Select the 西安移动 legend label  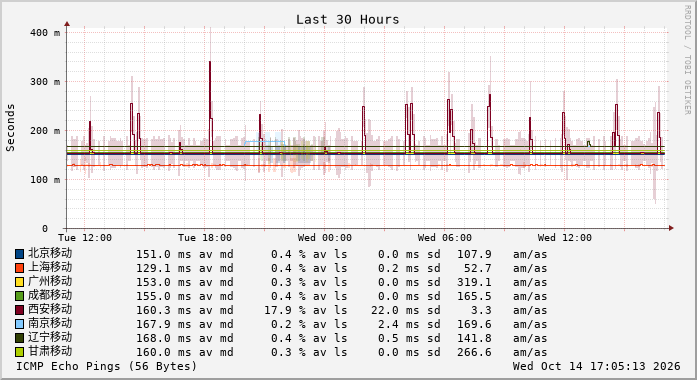click(x=50, y=309)
